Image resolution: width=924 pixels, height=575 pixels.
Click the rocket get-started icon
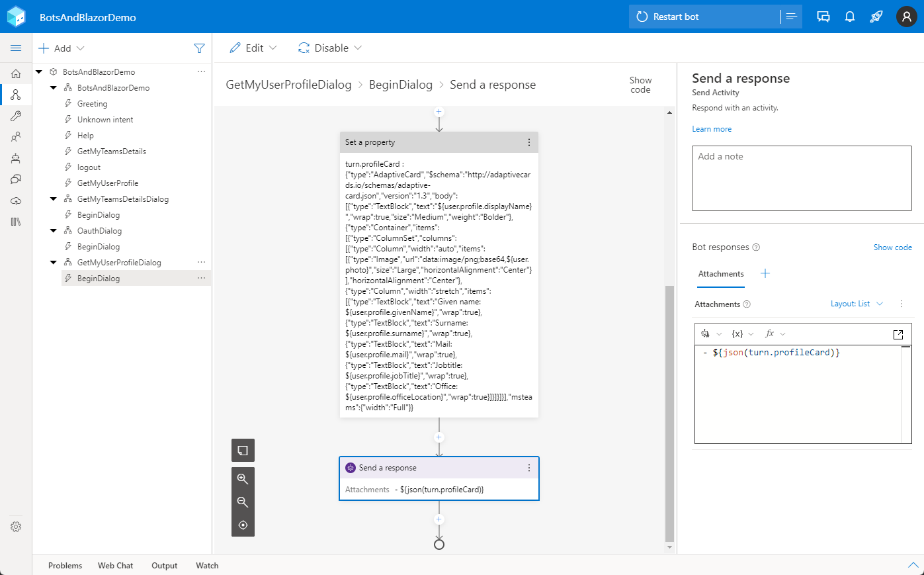(x=876, y=17)
